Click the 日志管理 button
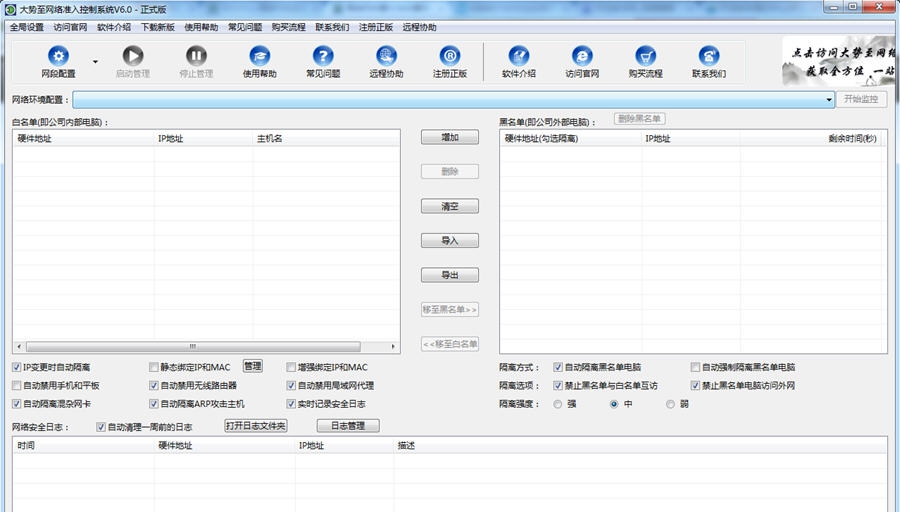 pyautogui.click(x=348, y=426)
